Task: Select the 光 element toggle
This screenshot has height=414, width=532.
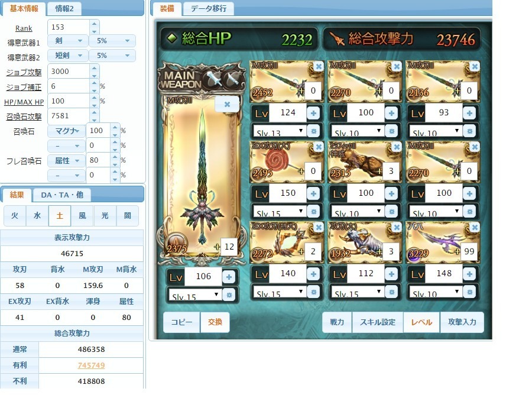Action: (x=105, y=216)
